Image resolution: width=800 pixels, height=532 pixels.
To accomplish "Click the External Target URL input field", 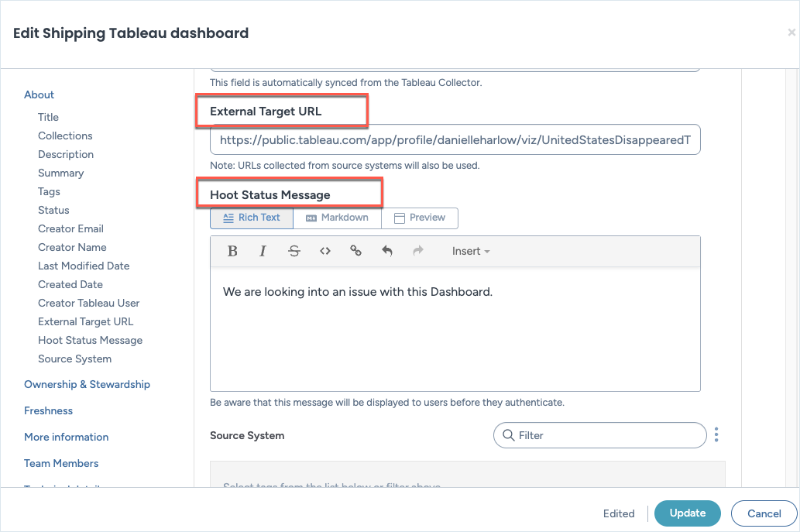I will coord(455,140).
